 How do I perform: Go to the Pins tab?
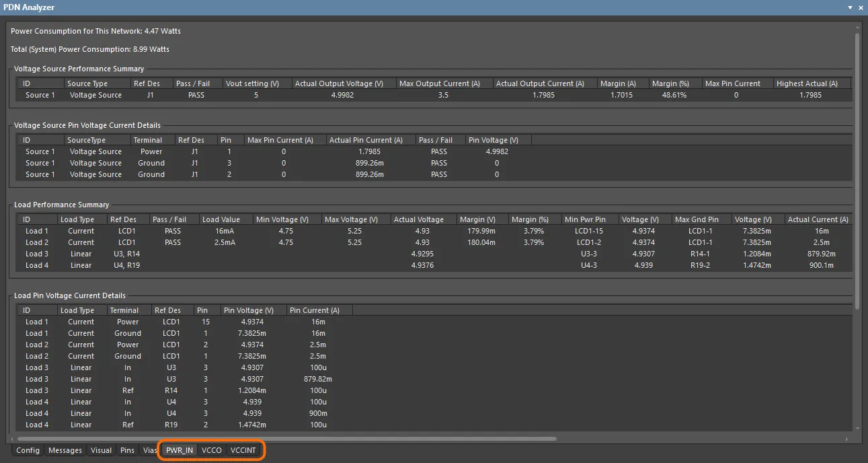point(127,450)
